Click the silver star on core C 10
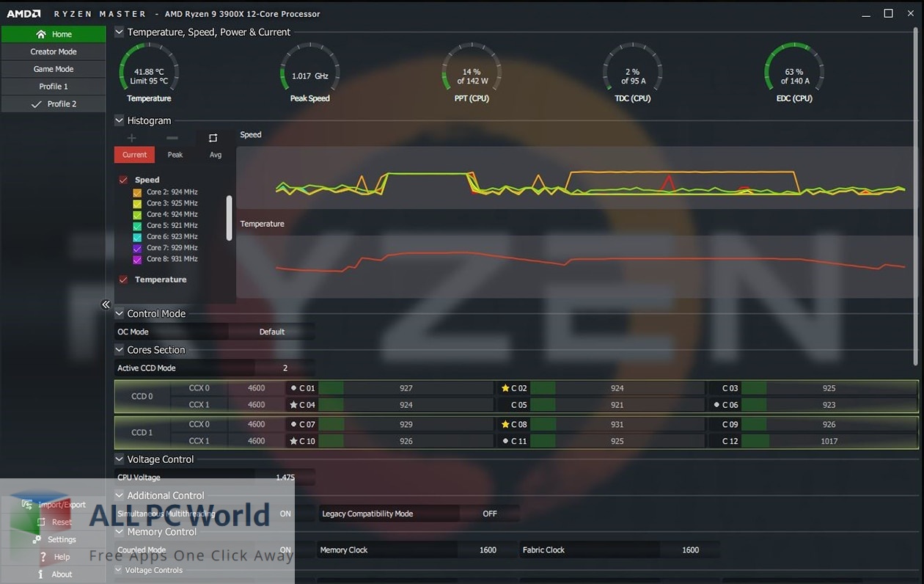Screen dimensions: 924x584 [293, 441]
